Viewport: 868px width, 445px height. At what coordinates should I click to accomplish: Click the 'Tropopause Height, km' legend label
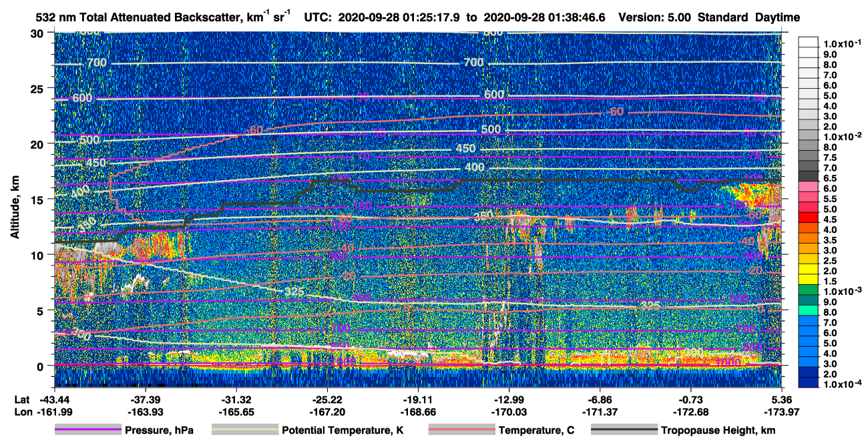718,431
